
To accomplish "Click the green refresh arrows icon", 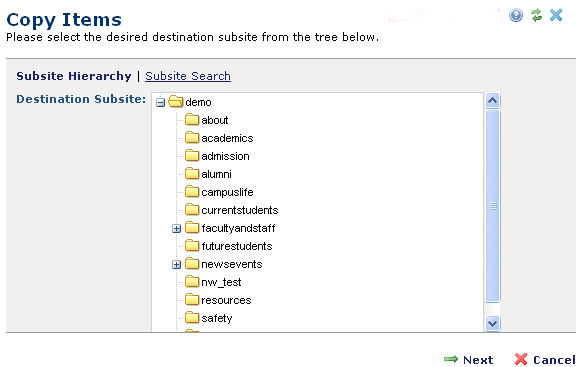I will 536,15.
